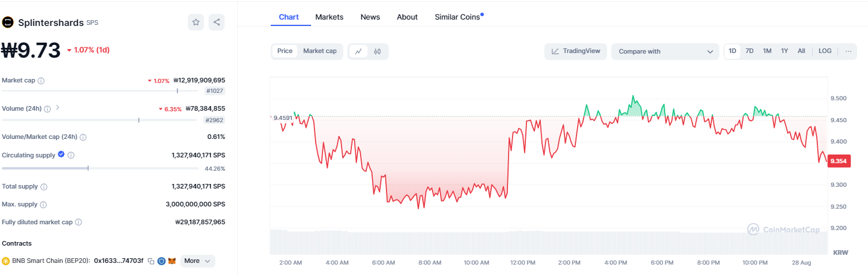The image size is (868, 275).
Task: Click market cap rank #1027 badge
Action: (x=215, y=91)
